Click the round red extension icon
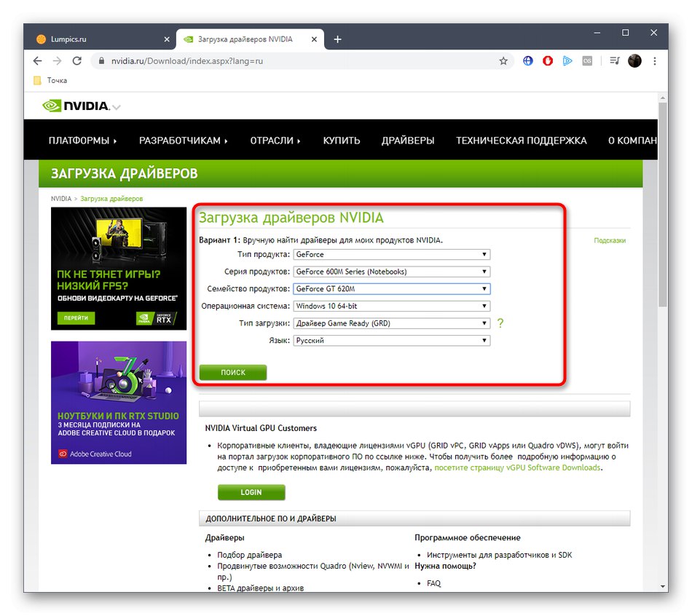The height and width of the screenshot is (616, 692). tap(547, 61)
